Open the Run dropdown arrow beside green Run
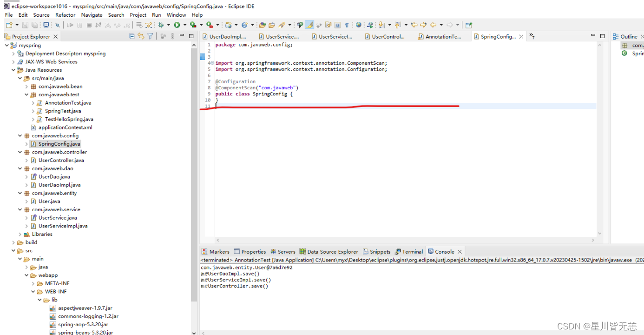The width and height of the screenshot is (644, 335). click(x=184, y=25)
